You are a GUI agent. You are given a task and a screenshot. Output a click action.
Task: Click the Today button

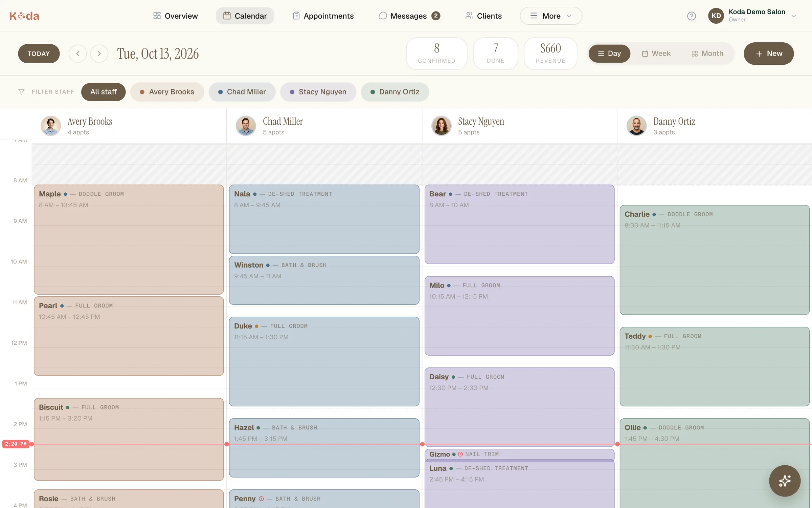pyautogui.click(x=39, y=54)
